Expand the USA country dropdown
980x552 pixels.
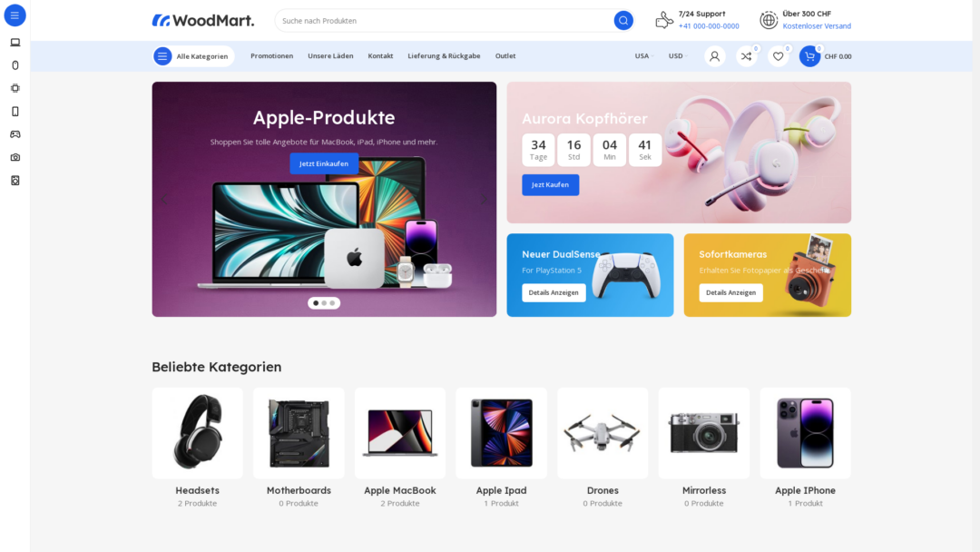643,56
